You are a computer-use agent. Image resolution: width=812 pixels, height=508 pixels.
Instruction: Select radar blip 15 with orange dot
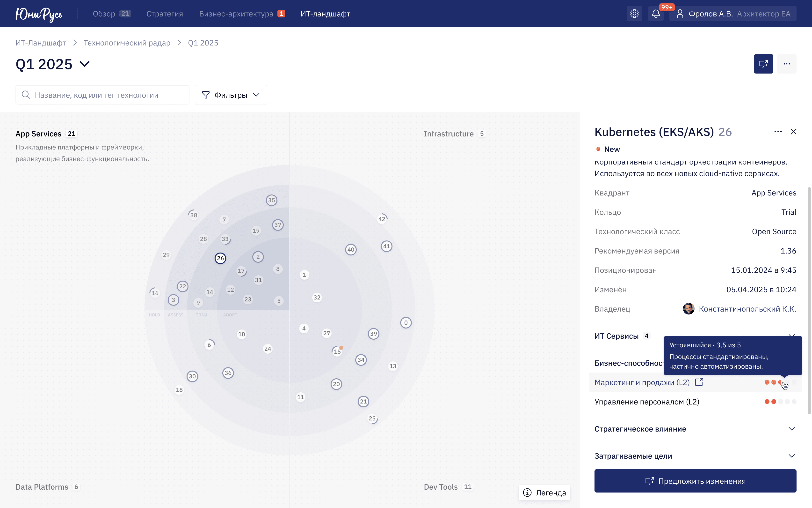(x=337, y=351)
